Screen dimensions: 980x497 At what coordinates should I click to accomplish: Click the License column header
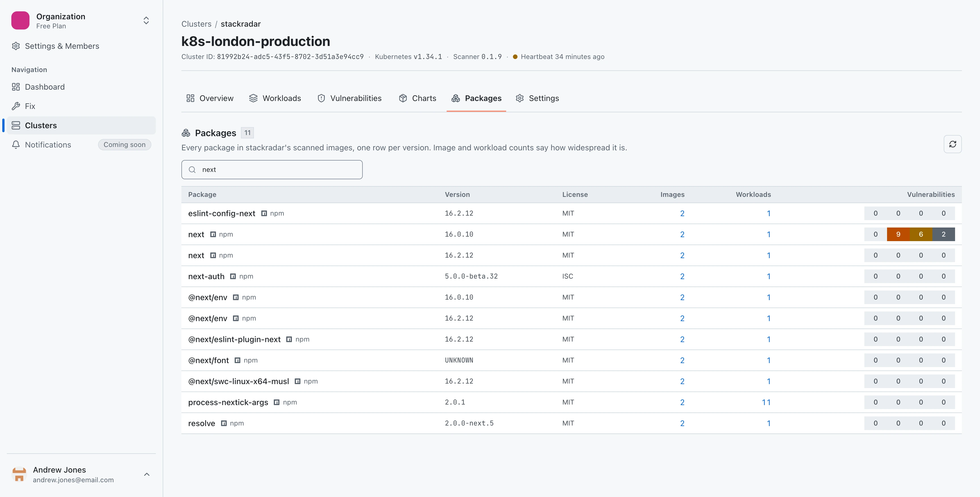[575, 194]
